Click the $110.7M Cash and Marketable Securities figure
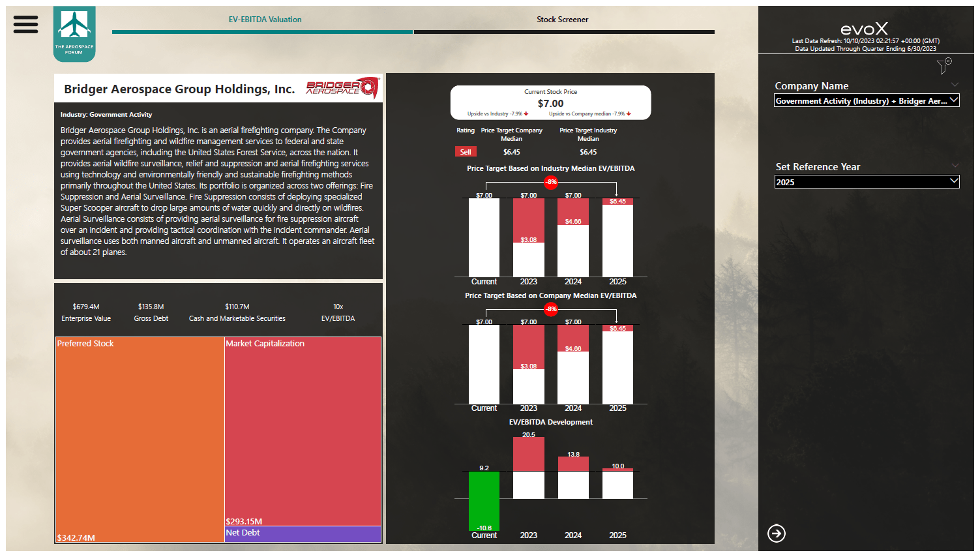 (237, 307)
